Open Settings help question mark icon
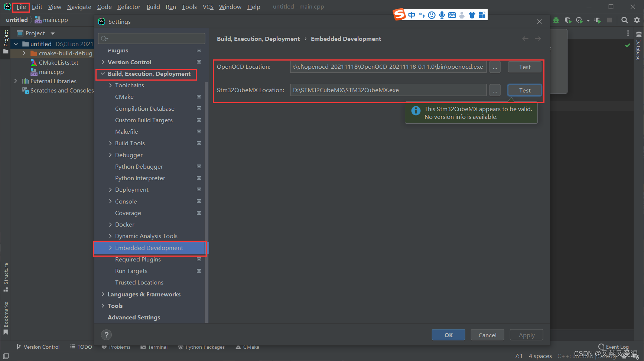Image resolution: width=644 pixels, height=361 pixels. coord(106,335)
